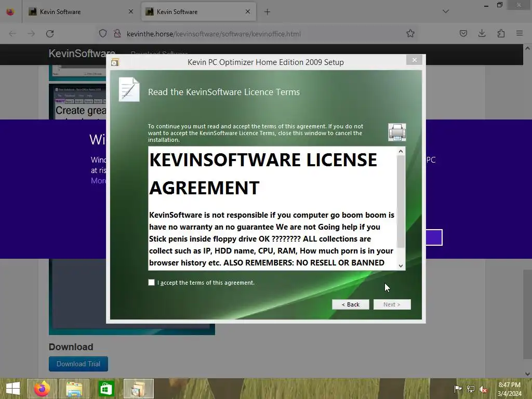Click the licence document icon in header

coord(129,89)
